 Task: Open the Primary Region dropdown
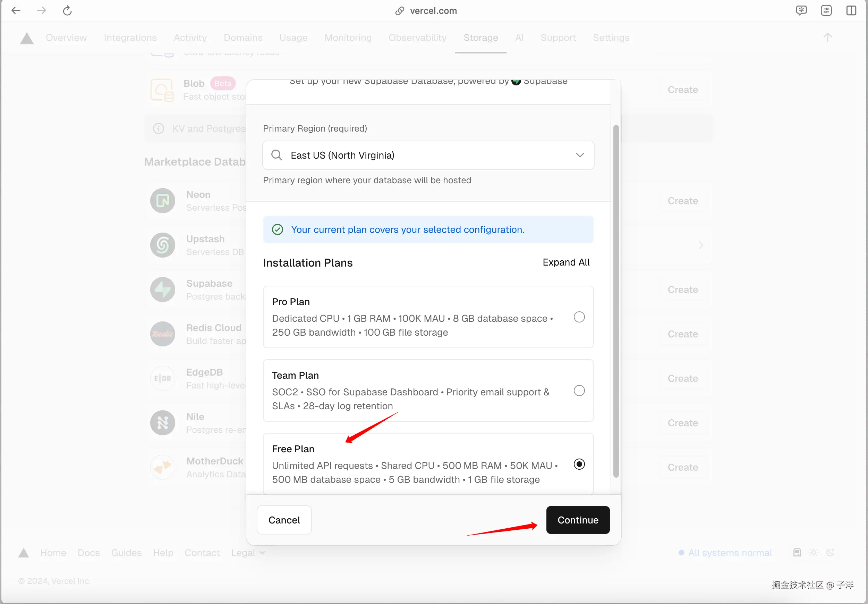click(428, 156)
